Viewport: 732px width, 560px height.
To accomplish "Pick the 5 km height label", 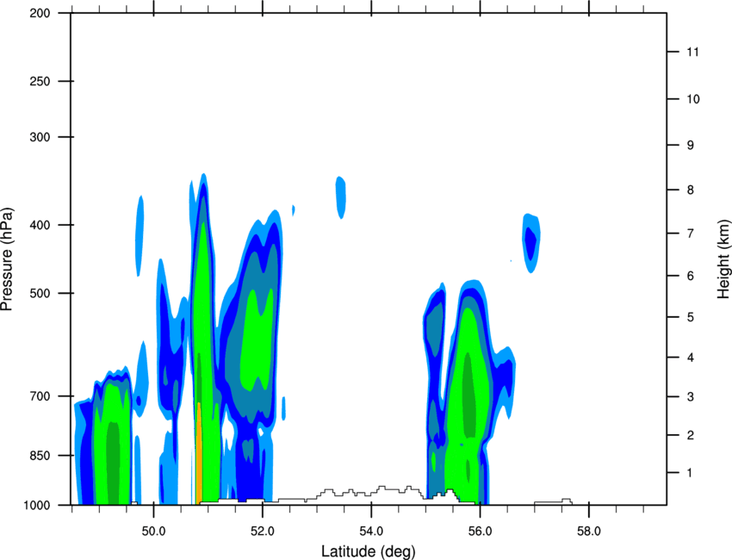I will [690, 317].
